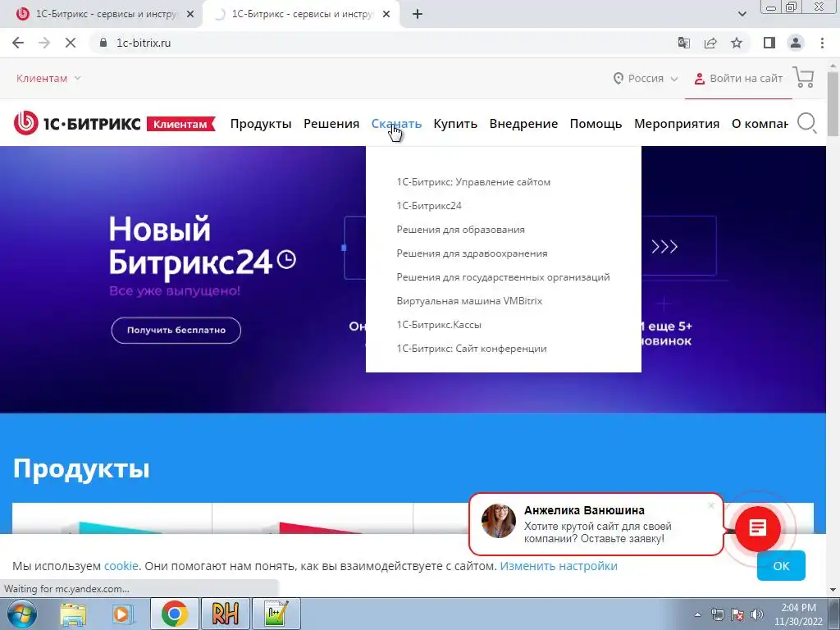Choose Решения для здравоохранения
This screenshot has height=630, width=840.
coord(472,253)
